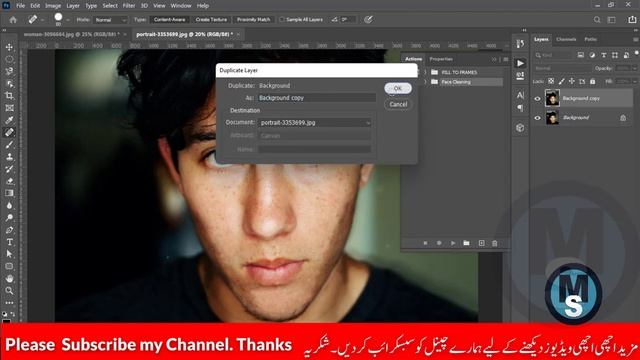The width and height of the screenshot is (640, 360).
Task: Select Content-Aware type button
Action: coord(169,20)
